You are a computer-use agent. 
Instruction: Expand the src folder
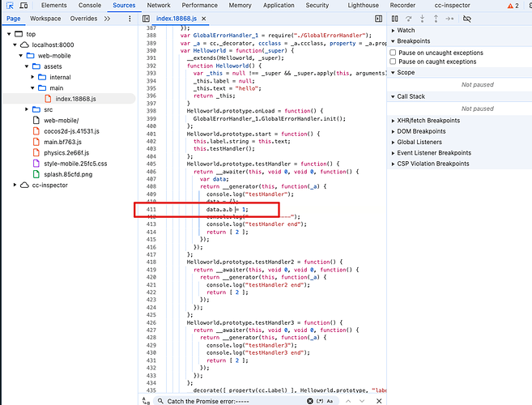click(27, 109)
